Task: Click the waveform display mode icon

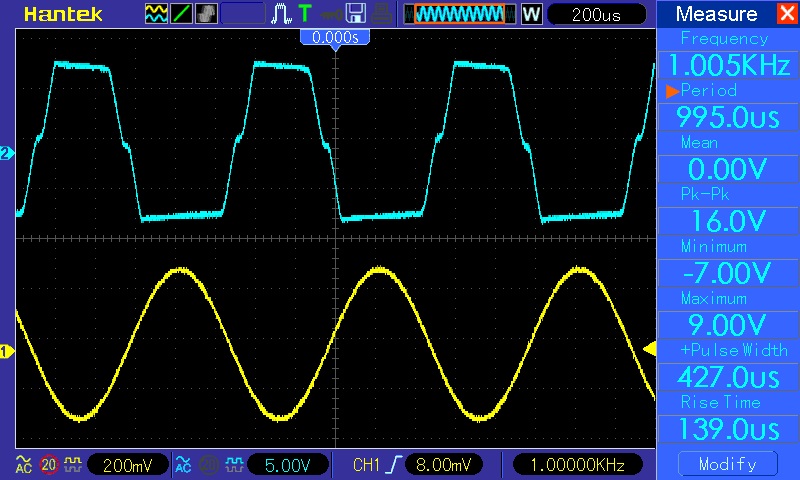Action: tap(157, 14)
